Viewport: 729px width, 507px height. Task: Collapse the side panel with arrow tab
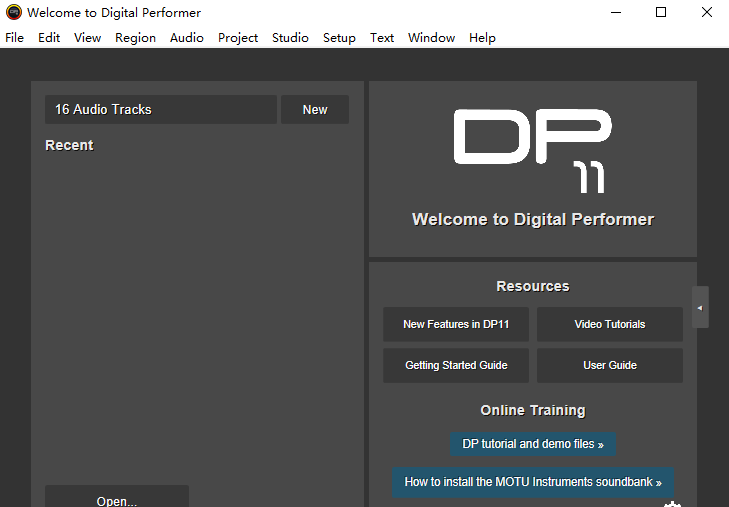click(x=700, y=308)
